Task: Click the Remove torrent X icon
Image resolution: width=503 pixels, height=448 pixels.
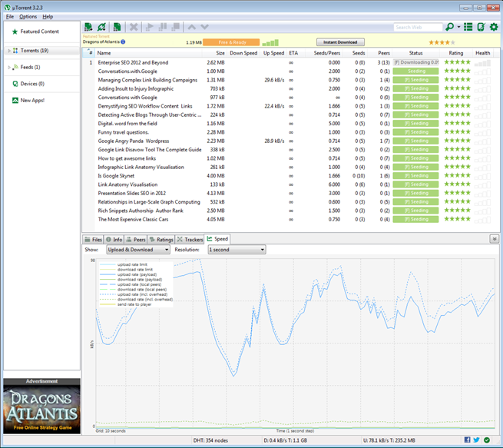Action: [134, 27]
